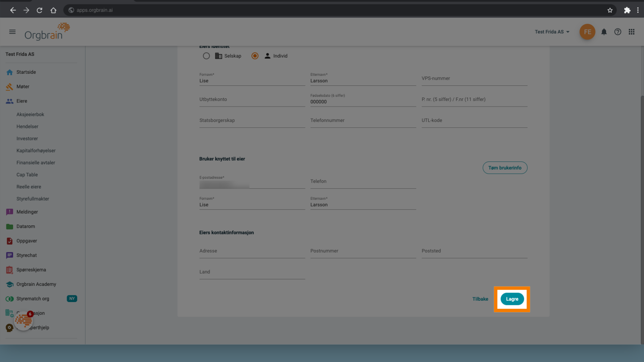
Task: Click the Datarom folder icon
Action: (x=9, y=227)
